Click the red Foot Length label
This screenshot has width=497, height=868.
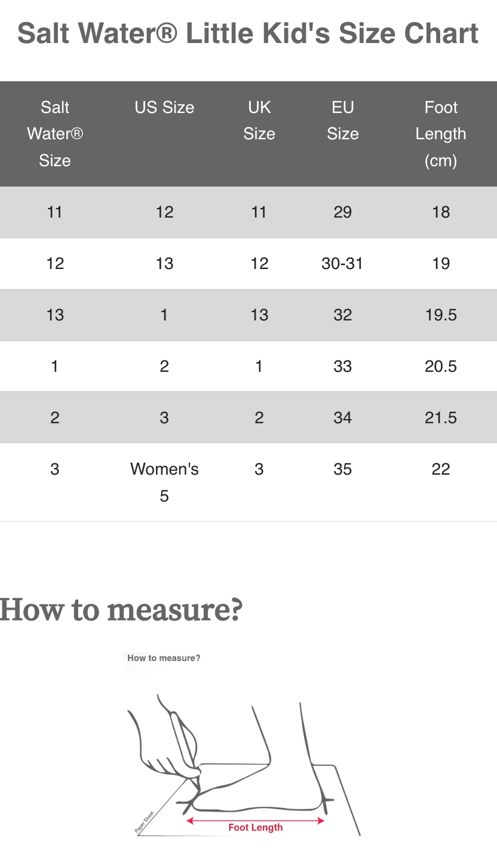pyautogui.click(x=256, y=828)
